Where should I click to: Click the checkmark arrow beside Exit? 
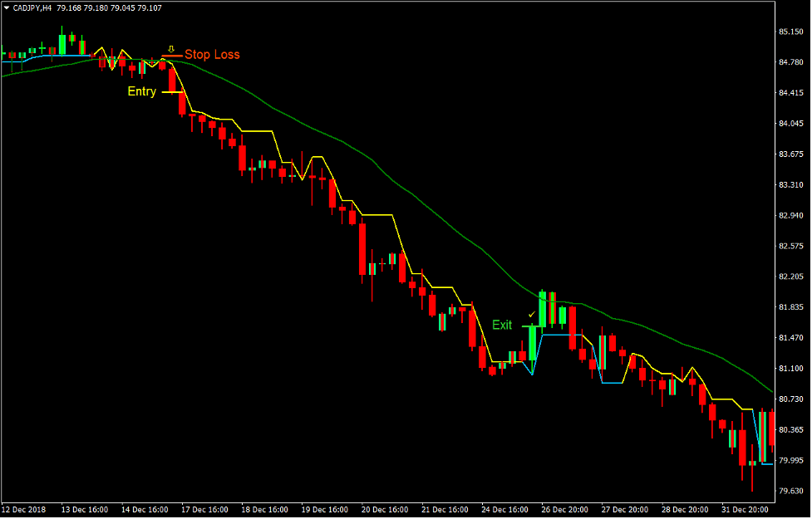click(531, 315)
